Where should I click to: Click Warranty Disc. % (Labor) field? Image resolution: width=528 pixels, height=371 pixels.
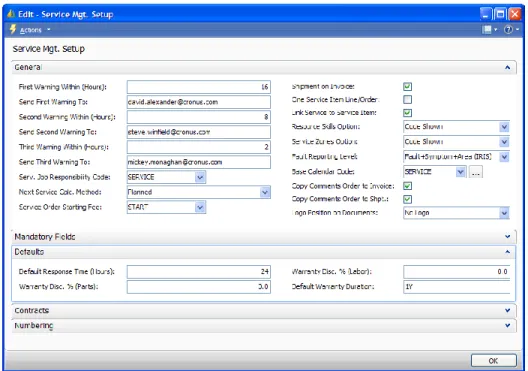pyautogui.click(x=457, y=272)
